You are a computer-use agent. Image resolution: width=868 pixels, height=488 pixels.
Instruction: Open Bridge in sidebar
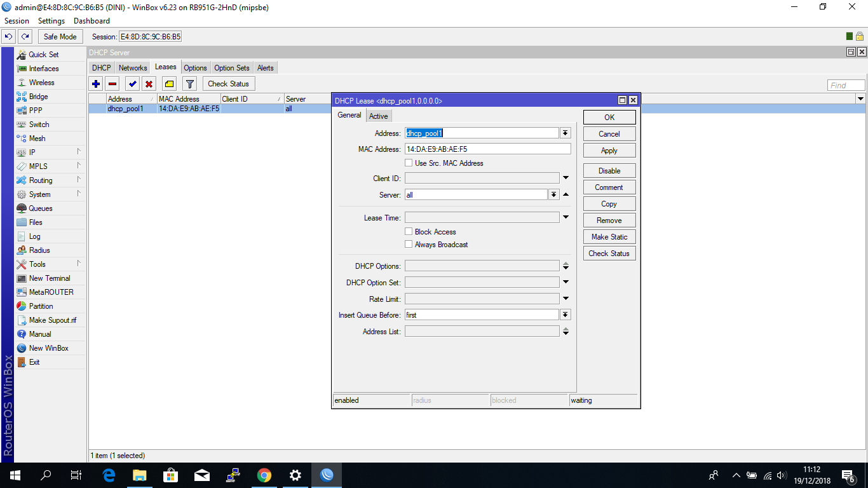click(x=50, y=97)
